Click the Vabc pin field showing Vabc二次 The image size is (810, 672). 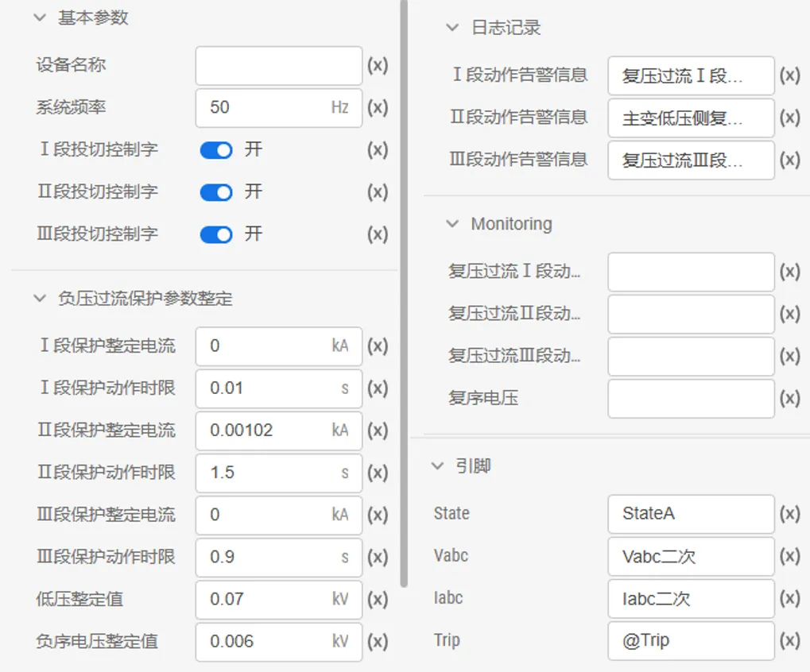click(690, 556)
